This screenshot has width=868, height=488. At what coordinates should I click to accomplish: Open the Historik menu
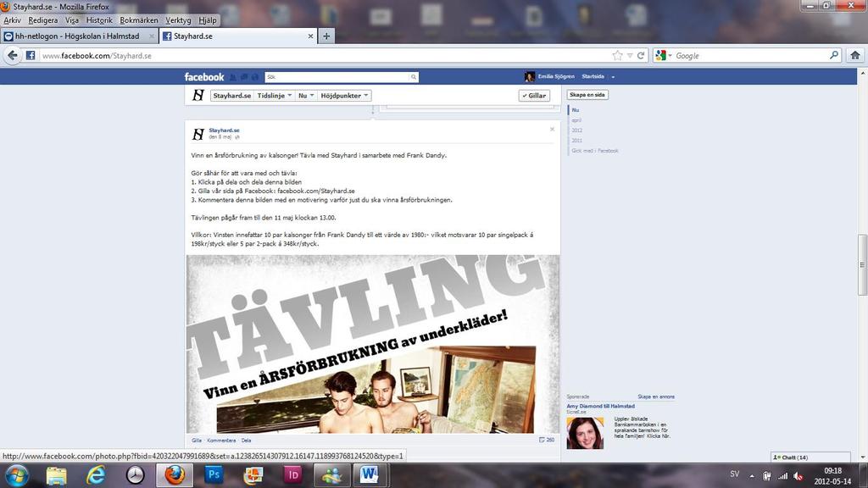pyautogui.click(x=100, y=20)
